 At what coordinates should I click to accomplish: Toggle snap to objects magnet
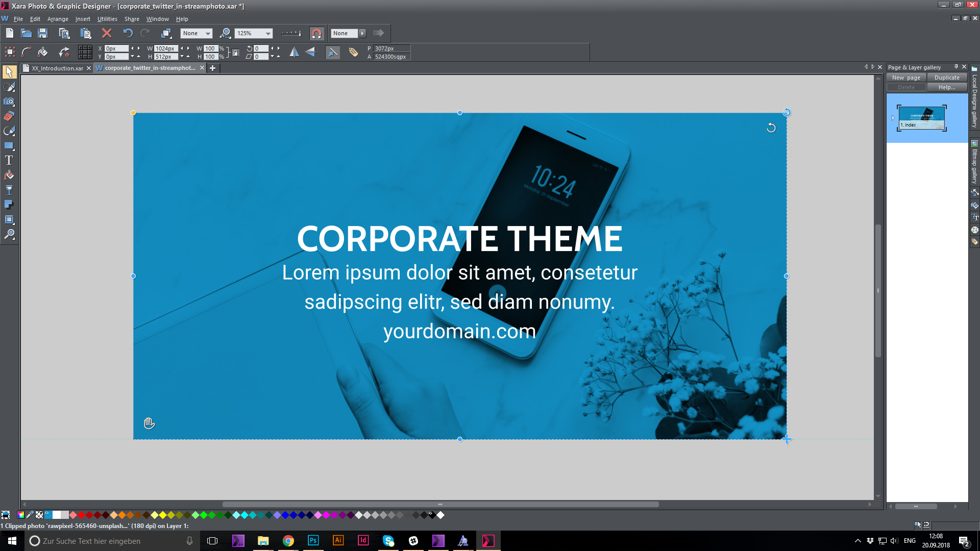click(316, 34)
